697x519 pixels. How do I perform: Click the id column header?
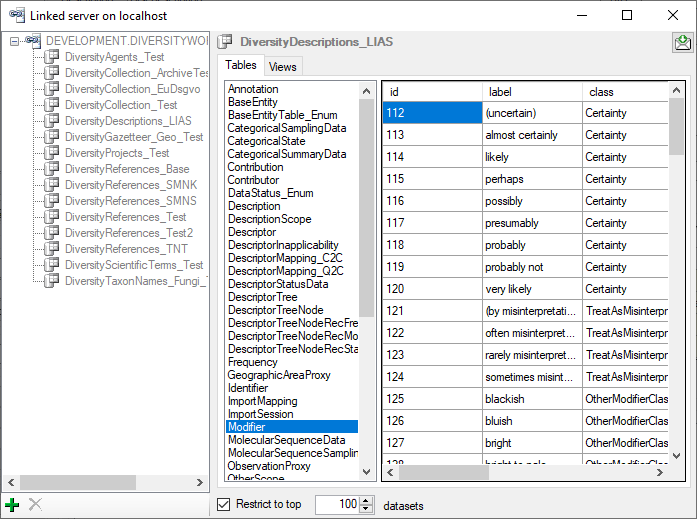(x=433, y=92)
